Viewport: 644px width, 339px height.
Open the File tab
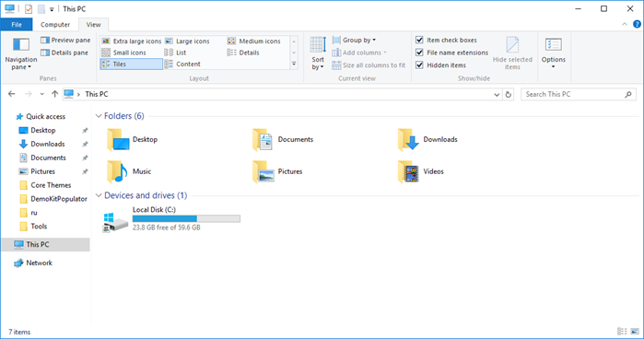tap(17, 25)
